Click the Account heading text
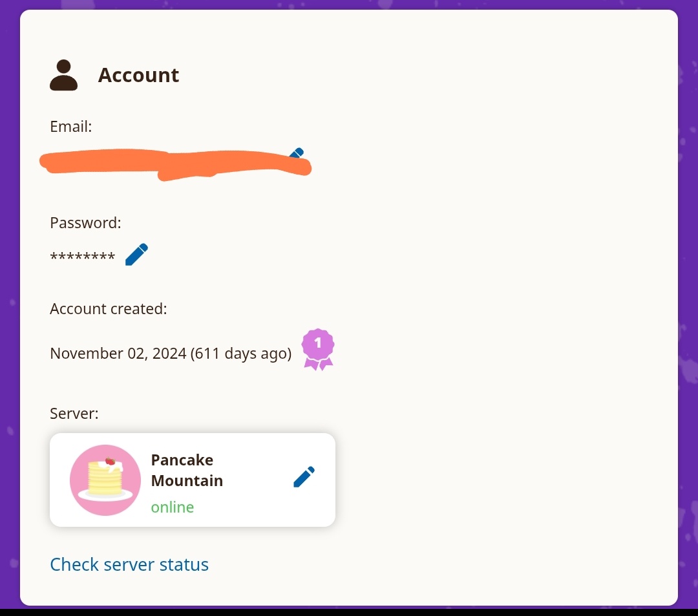 point(138,75)
